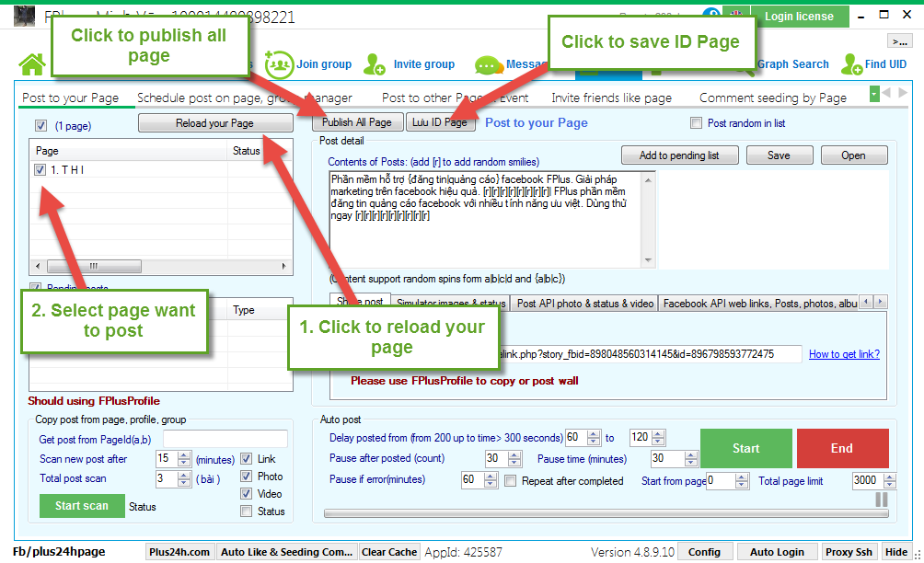Increase 'Scan new post after' minutes spinner
This screenshot has width=924, height=563.
pyautogui.click(x=184, y=455)
